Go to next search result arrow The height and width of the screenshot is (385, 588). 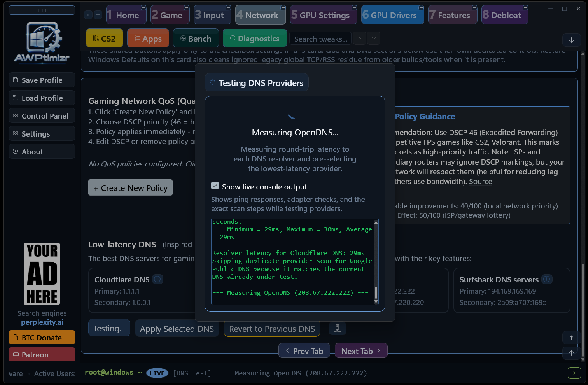(x=374, y=38)
